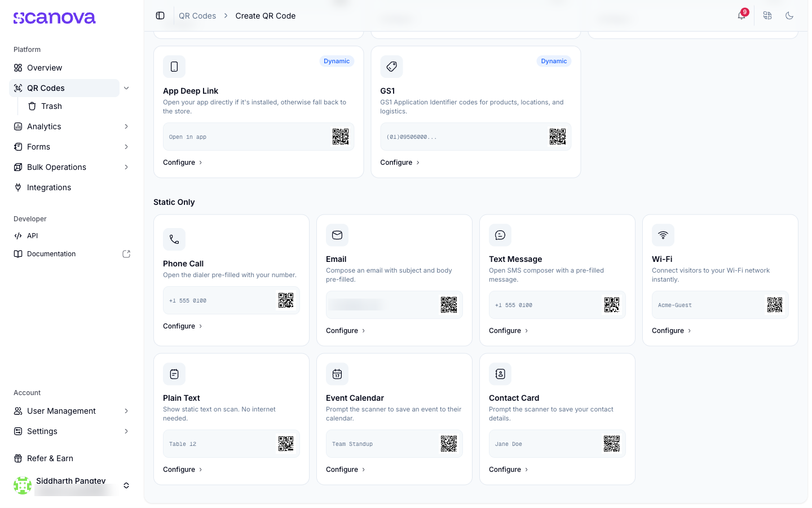812x508 pixels.
Task: Expand the Analytics submenu chevron
Action: coord(126,126)
